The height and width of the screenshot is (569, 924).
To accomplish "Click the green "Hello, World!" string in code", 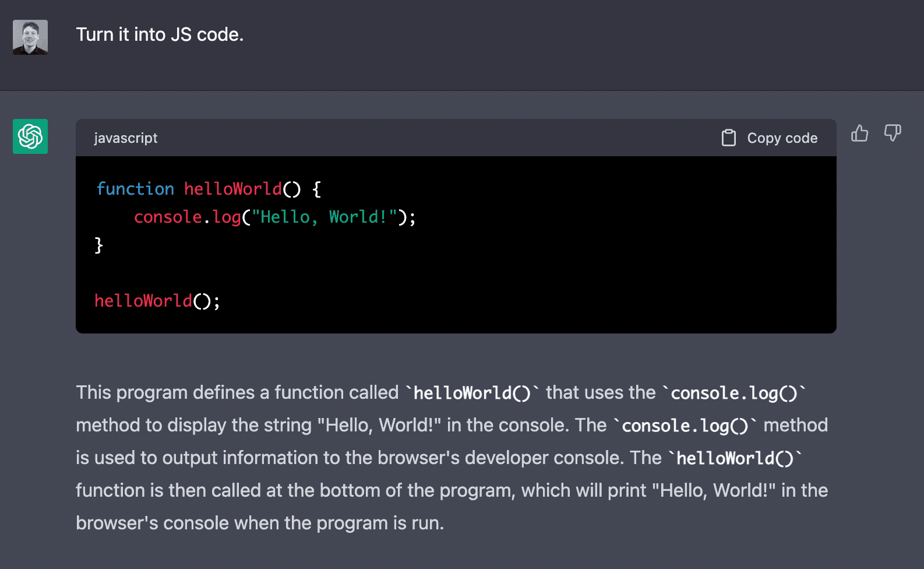I will coord(324,217).
